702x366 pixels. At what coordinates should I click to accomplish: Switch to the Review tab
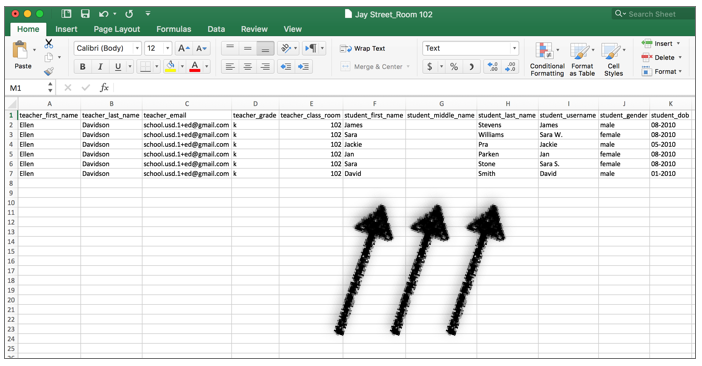click(254, 29)
